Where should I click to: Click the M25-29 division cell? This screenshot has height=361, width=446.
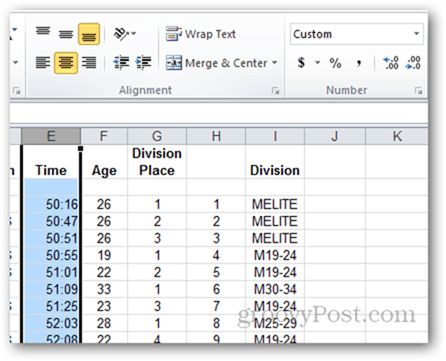(x=275, y=323)
